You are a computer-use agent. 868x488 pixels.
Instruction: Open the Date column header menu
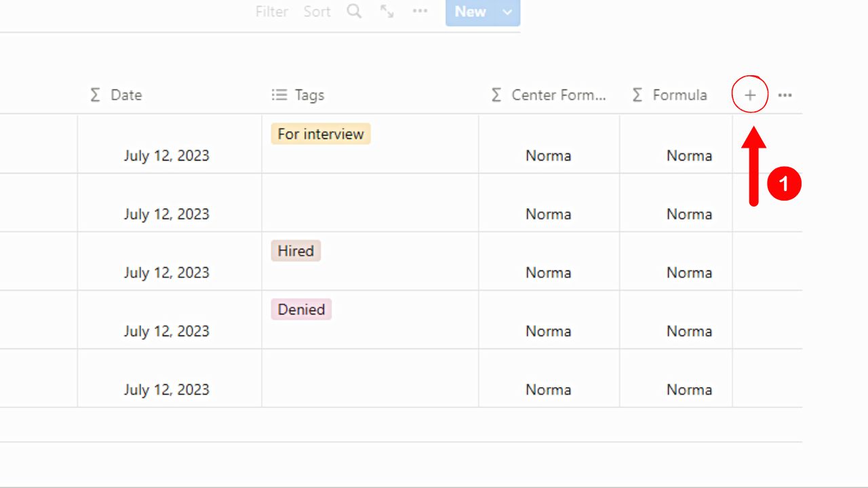(x=125, y=95)
